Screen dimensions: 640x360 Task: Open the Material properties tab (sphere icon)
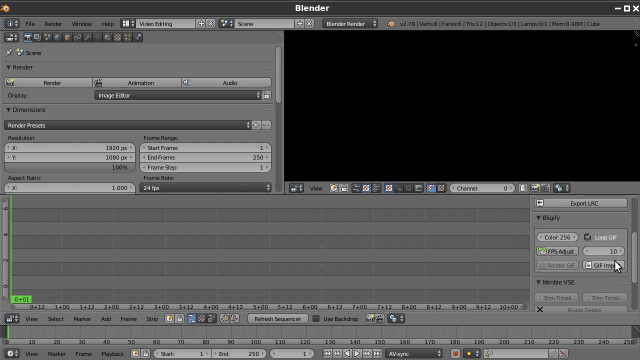click(x=107, y=38)
